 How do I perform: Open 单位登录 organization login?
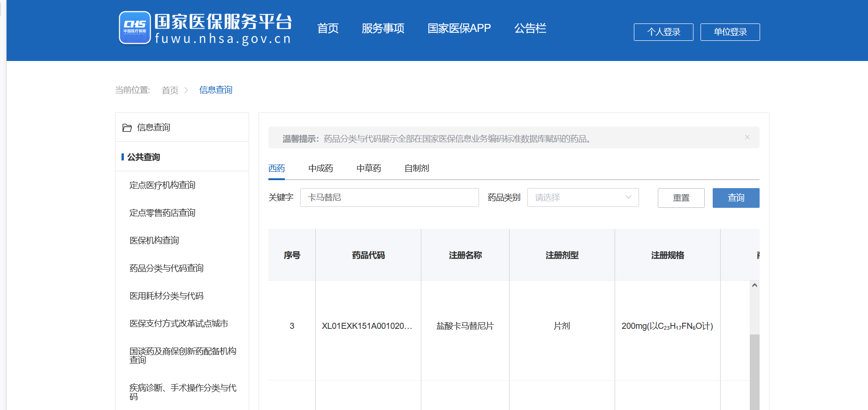(730, 32)
